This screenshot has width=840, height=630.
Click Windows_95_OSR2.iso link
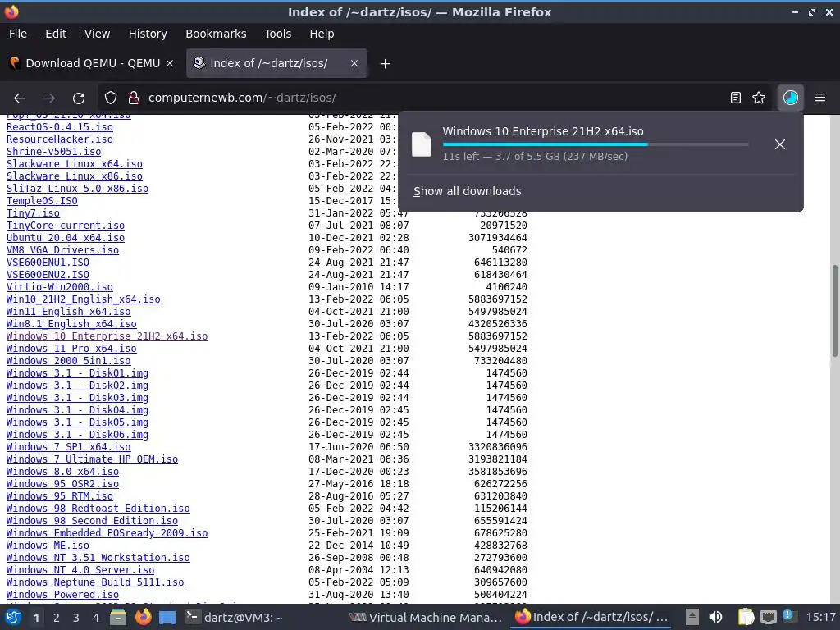point(62,484)
